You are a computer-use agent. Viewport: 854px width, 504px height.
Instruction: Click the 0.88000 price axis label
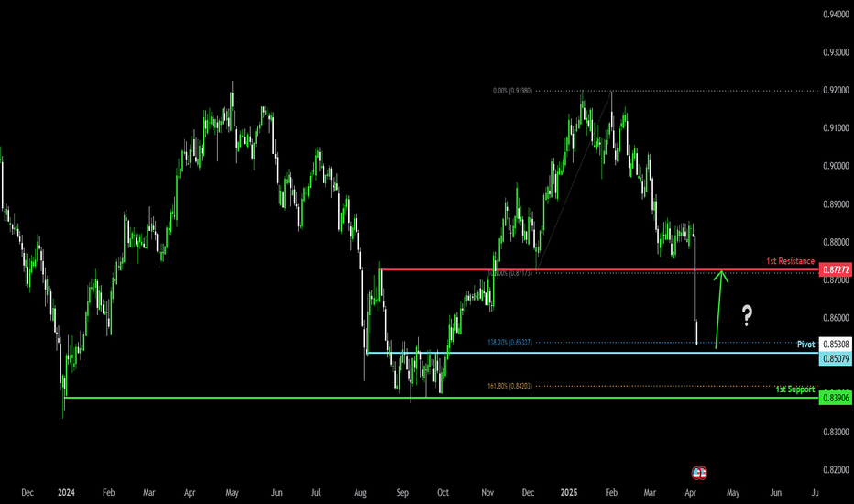click(x=836, y=242)
